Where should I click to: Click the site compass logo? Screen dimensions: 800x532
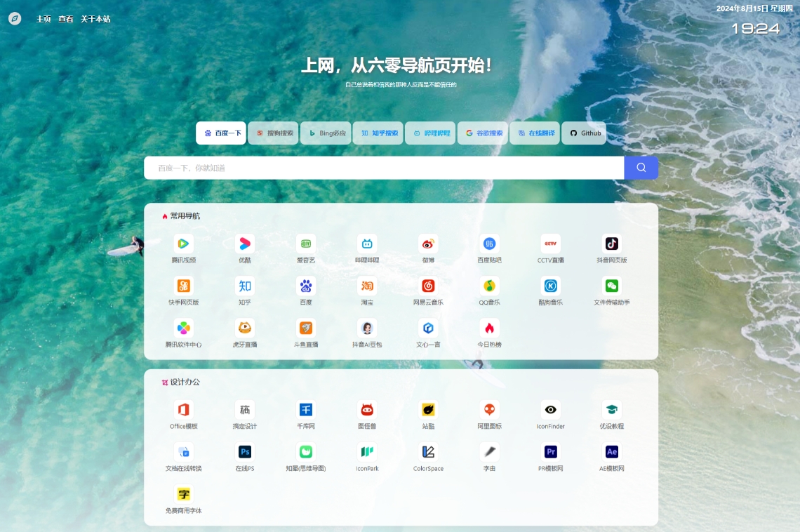[x=15, y=19]
